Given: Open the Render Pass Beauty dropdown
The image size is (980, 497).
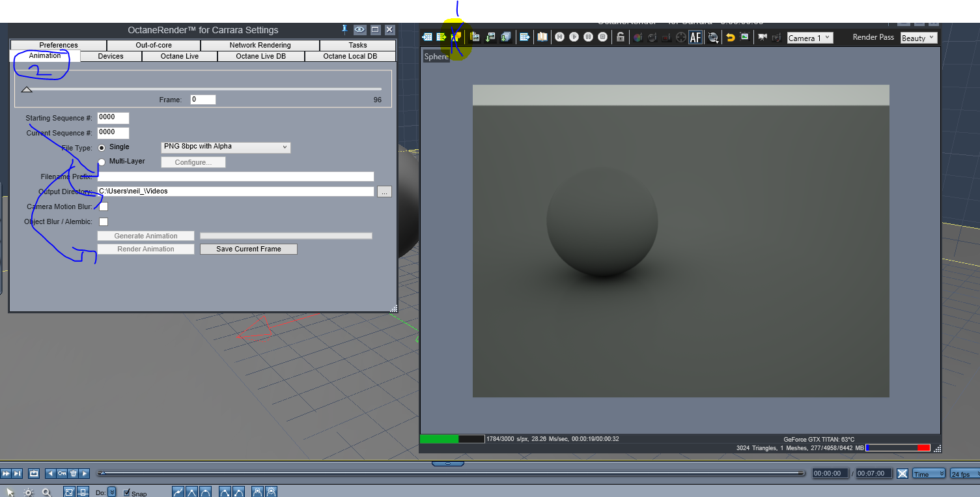Looking at the screenshot, I should pos(919,38).
